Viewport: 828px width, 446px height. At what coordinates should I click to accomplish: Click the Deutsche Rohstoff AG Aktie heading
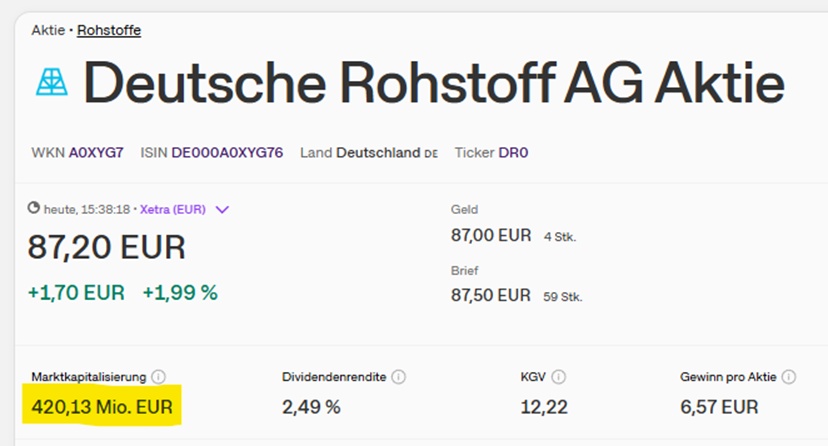[434, 84]
